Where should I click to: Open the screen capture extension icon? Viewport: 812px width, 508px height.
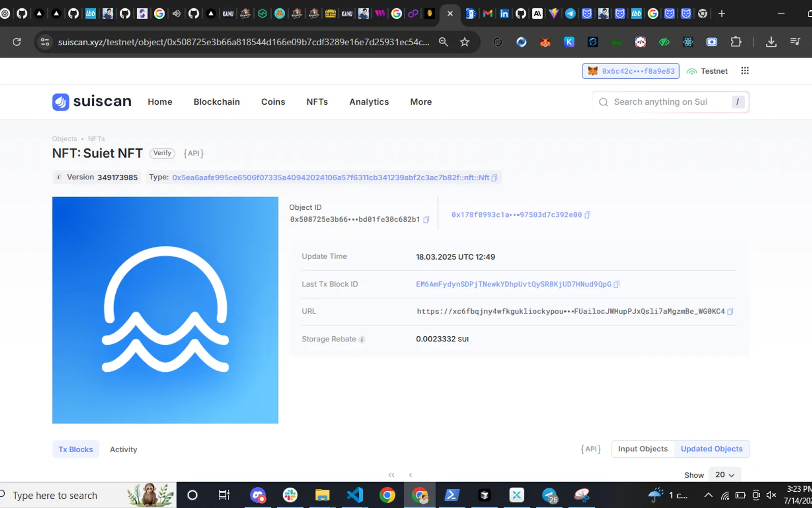click(x=712, y=42)
